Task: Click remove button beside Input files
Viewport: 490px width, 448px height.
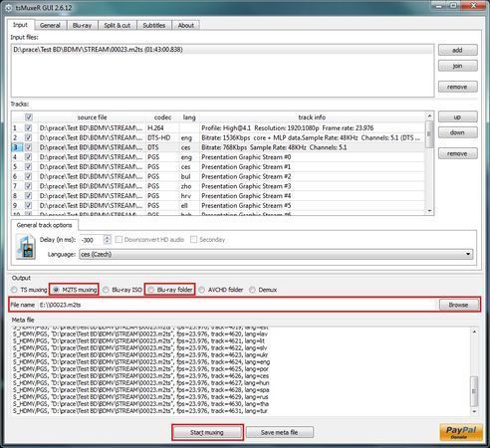Action: (x=458, y=87)
